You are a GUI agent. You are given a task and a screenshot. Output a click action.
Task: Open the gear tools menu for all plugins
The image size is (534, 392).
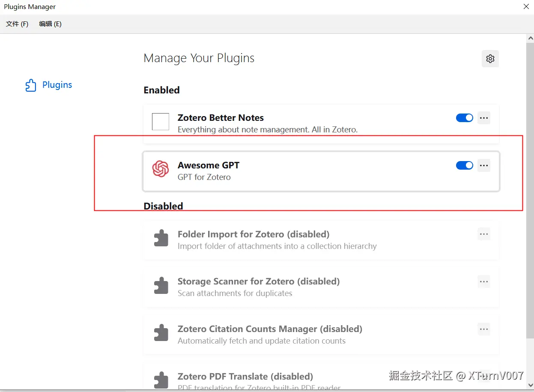tap(490, 59)
